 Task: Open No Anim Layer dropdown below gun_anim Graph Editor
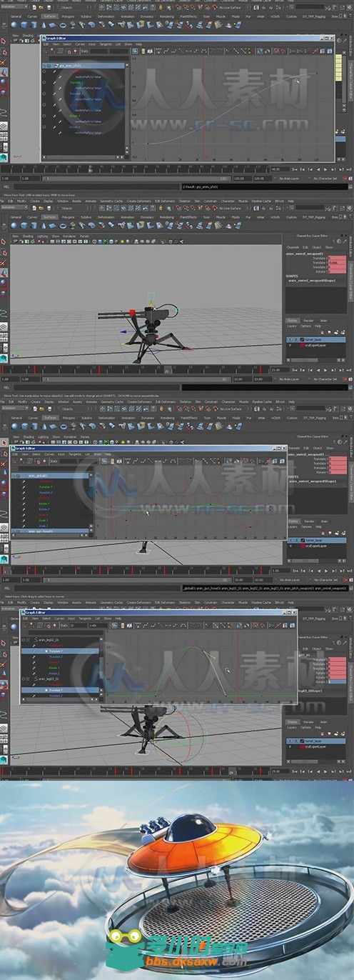(x=290, y=179)
